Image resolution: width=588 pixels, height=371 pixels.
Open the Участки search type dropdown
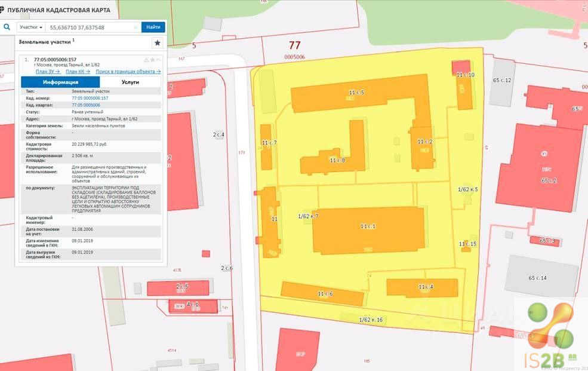(30, 27)
